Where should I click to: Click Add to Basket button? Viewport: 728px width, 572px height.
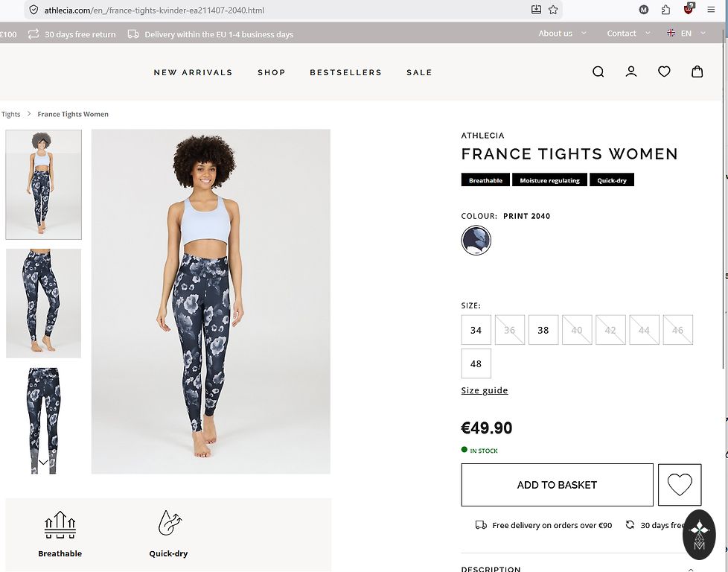pyautogui.click(x=557, y=485)
